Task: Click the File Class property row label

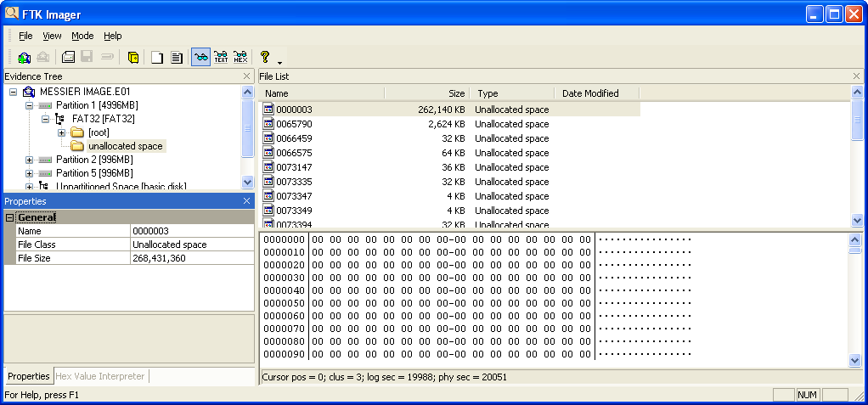Action: (x=36, y=245)
